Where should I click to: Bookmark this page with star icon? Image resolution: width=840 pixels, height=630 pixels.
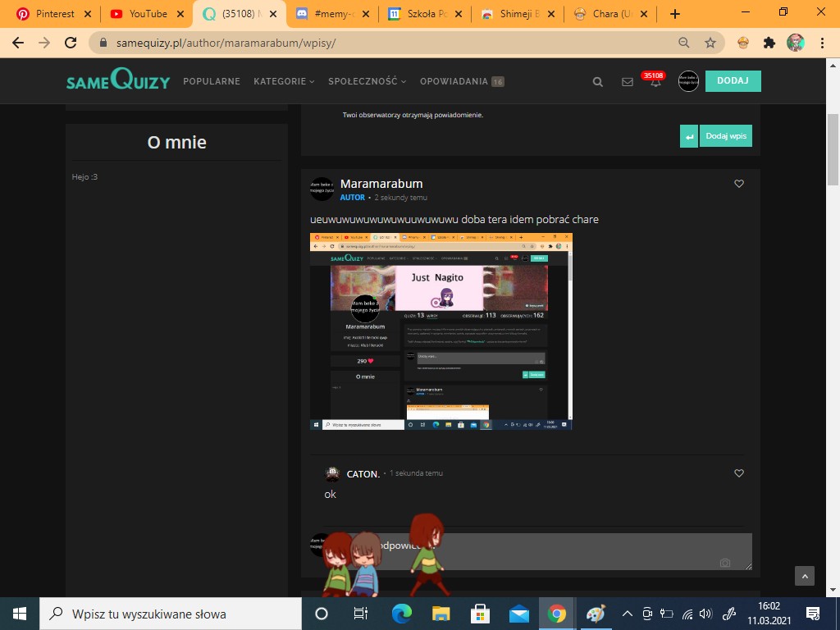710,43
